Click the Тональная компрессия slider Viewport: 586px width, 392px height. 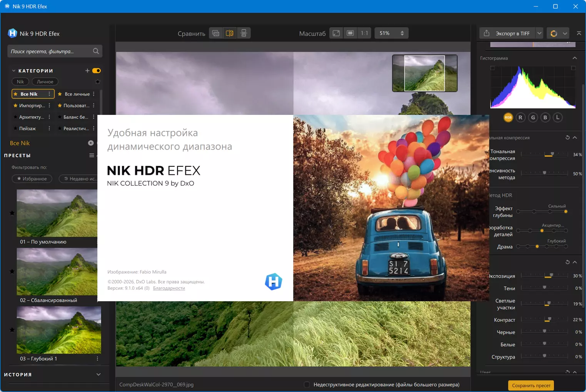click(544, 154)
